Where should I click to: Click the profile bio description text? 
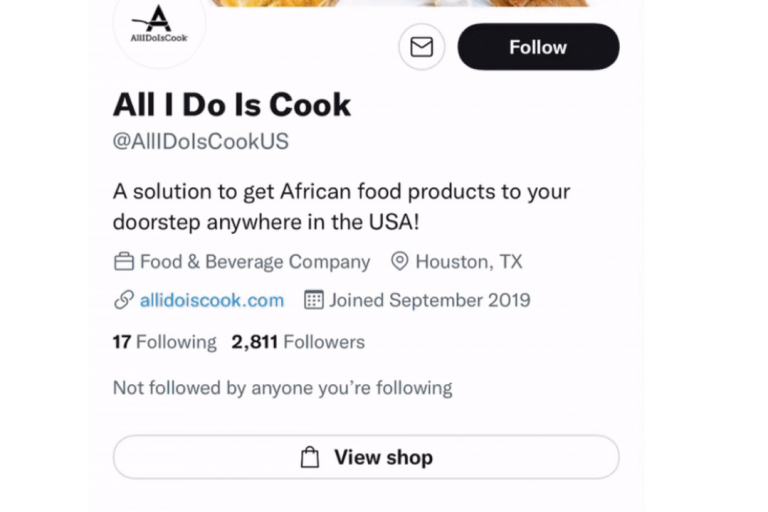[341, 206]
